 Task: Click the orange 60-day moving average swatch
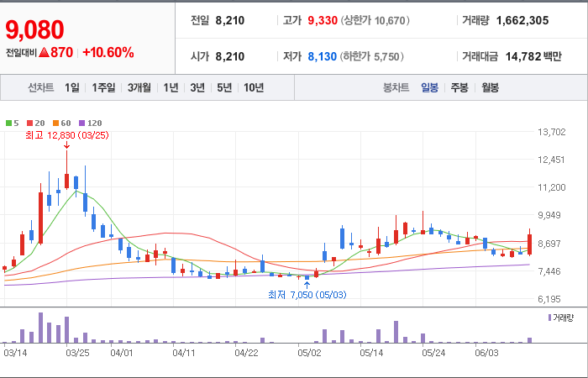coord(56,123)
